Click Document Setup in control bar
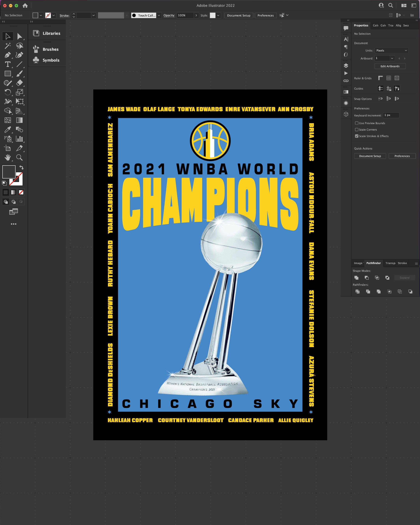The image size is (420, 525). click(x=239, y=15)
